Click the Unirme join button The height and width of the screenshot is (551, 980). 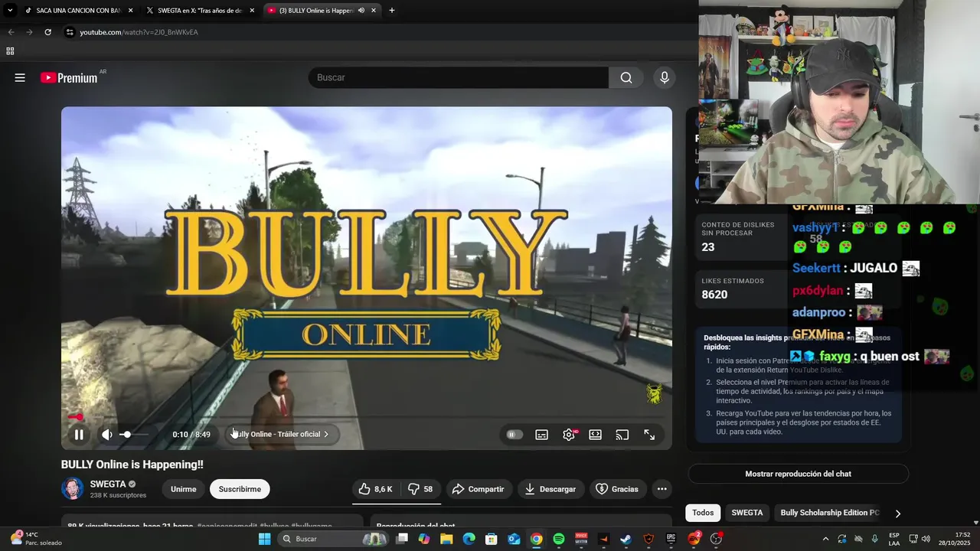[x=183, y=489]
